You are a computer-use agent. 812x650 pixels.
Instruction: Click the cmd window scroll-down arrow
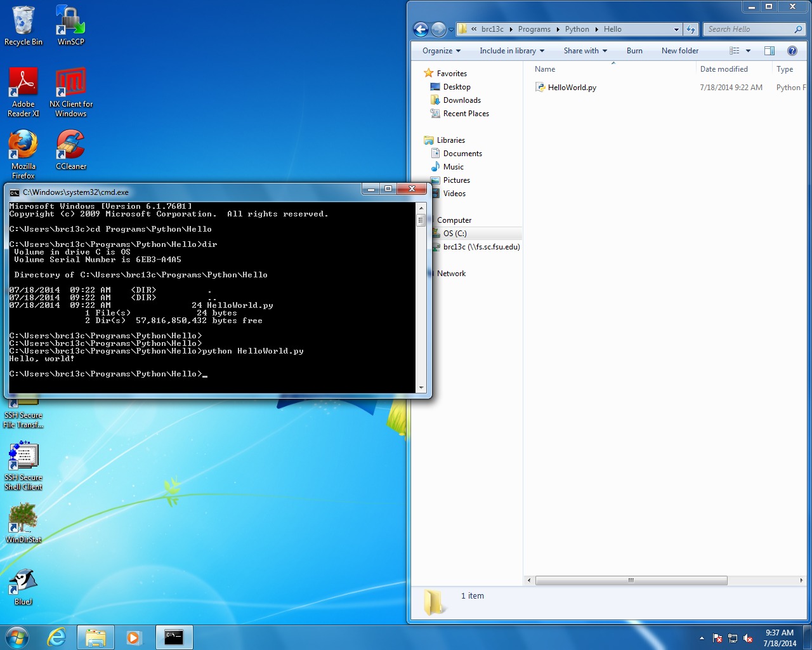(x=421, y=388)
